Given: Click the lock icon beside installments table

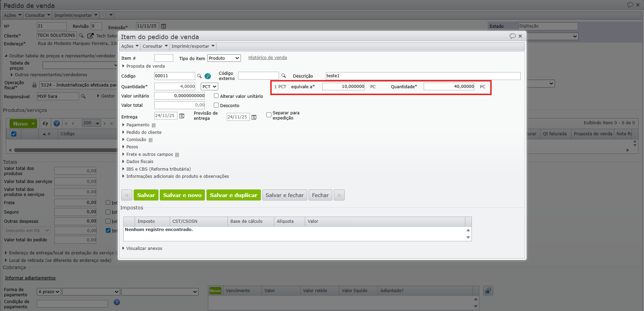Looking at the screenshot, I should coord(488,291).
